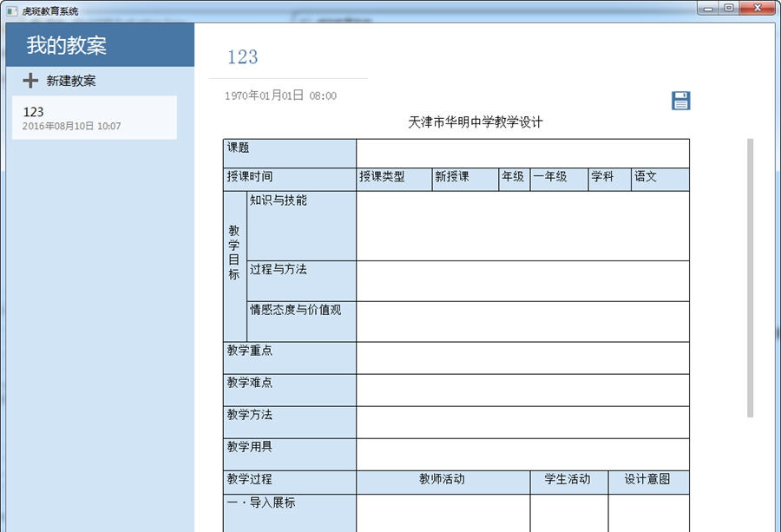781x532 pixels.
Task: Open the 语文 subject selector
Action: point(660,178)
